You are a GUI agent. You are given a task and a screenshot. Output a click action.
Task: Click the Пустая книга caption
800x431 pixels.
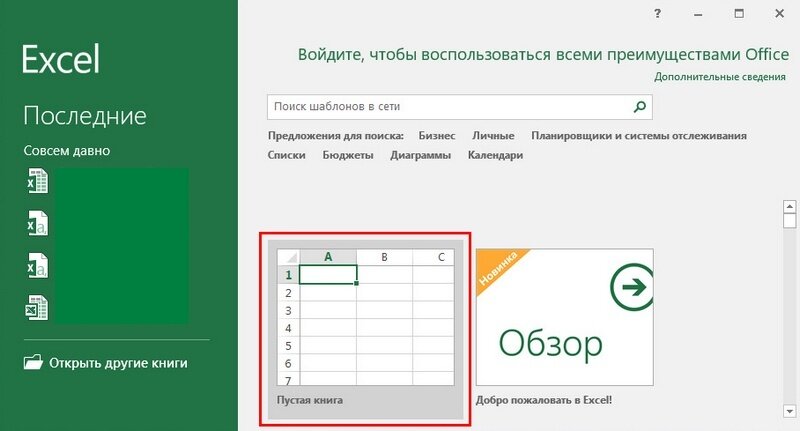310,400
